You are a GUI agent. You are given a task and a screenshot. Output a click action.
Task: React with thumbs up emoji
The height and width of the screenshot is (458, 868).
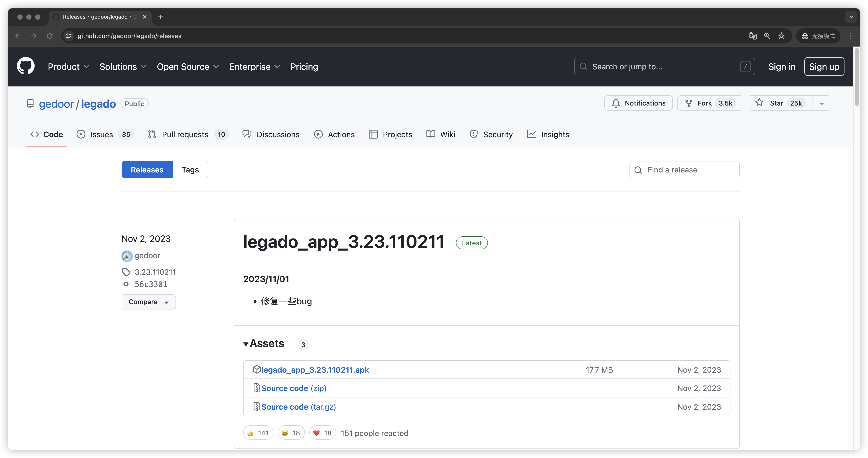pos(258,433)
